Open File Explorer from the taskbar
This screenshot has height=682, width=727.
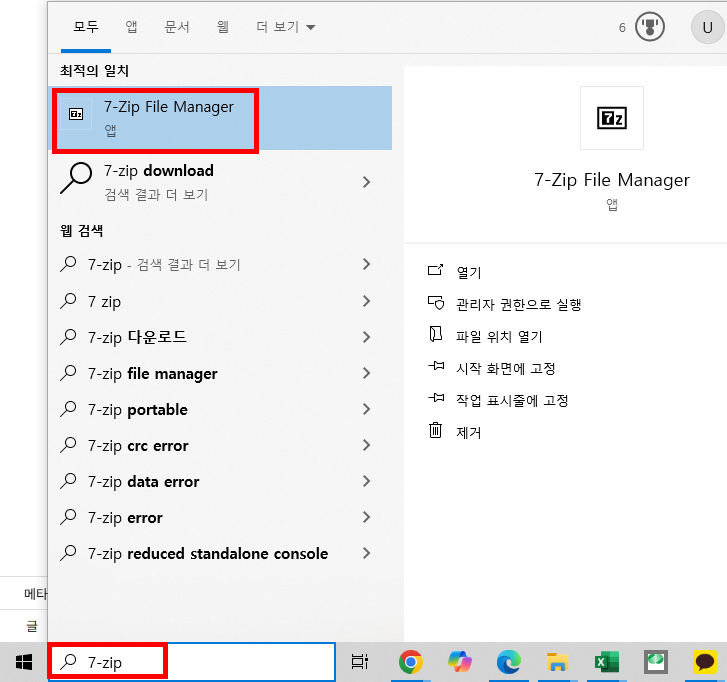pyautogui.click(x=557, y=662)
